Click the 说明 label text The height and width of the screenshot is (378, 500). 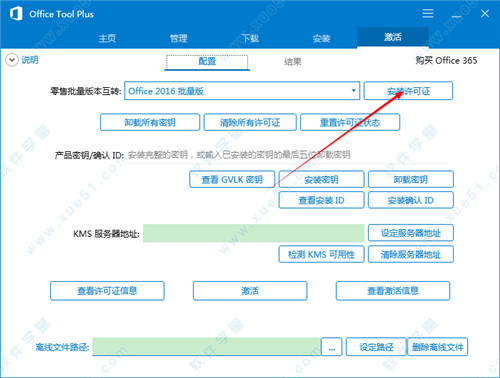point(30,60)
